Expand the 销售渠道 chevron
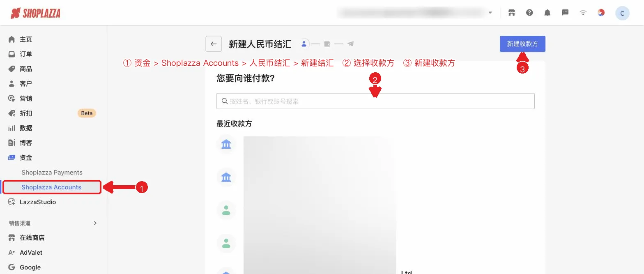 (95, 223)
